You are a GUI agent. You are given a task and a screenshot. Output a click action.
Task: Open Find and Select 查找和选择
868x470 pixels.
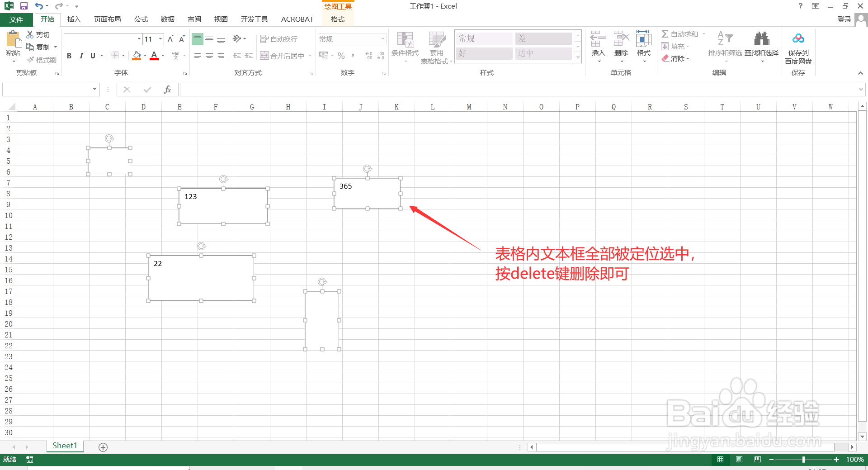click(x=762, y=47)
